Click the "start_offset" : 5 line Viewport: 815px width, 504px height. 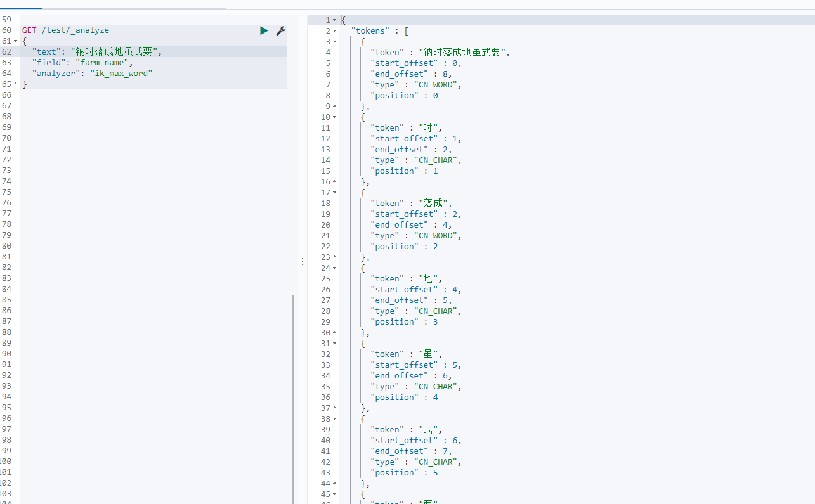416,365
